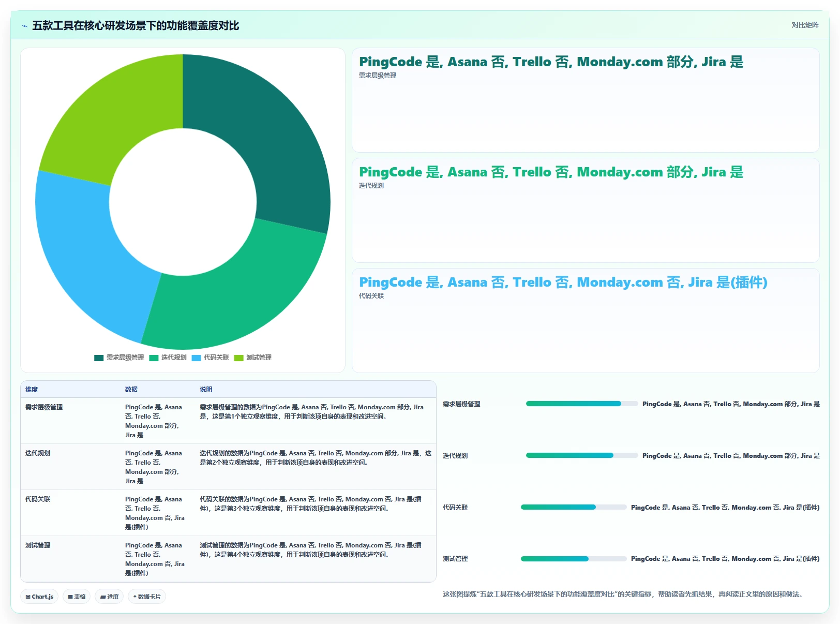
Task: Click the 进度 tag chip
Action: coord(109,597)
